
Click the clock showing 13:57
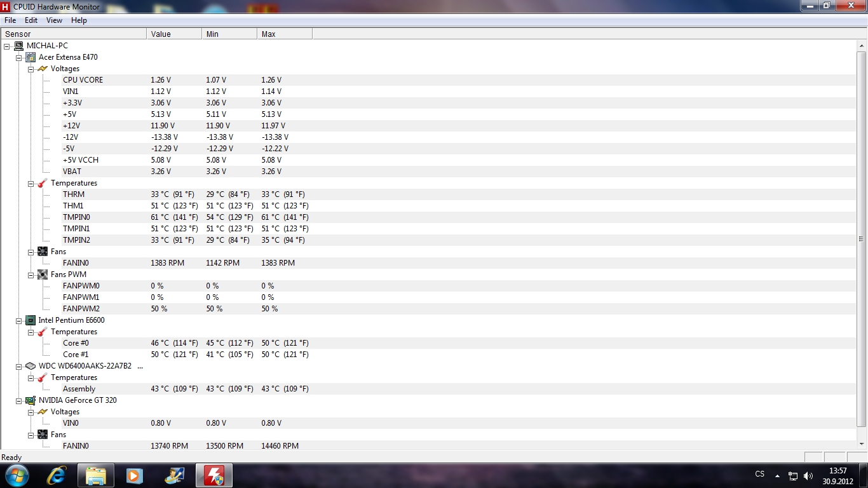(x=838, y=471)
